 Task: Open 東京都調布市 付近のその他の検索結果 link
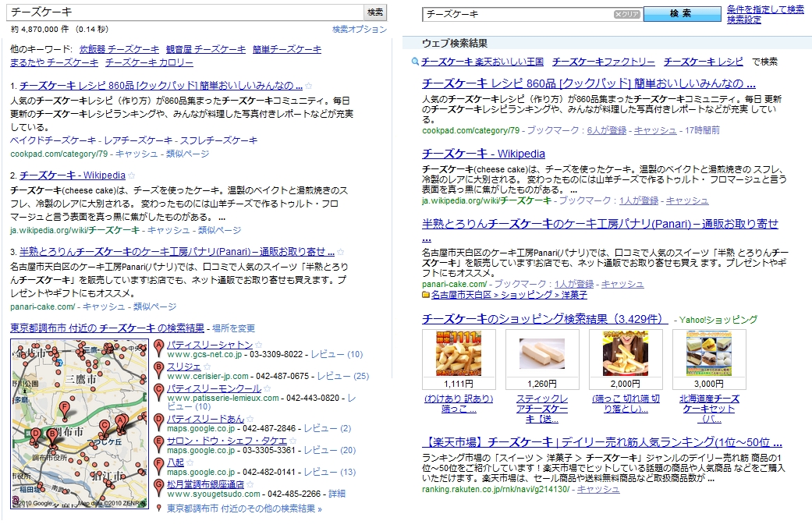(244, 509)
